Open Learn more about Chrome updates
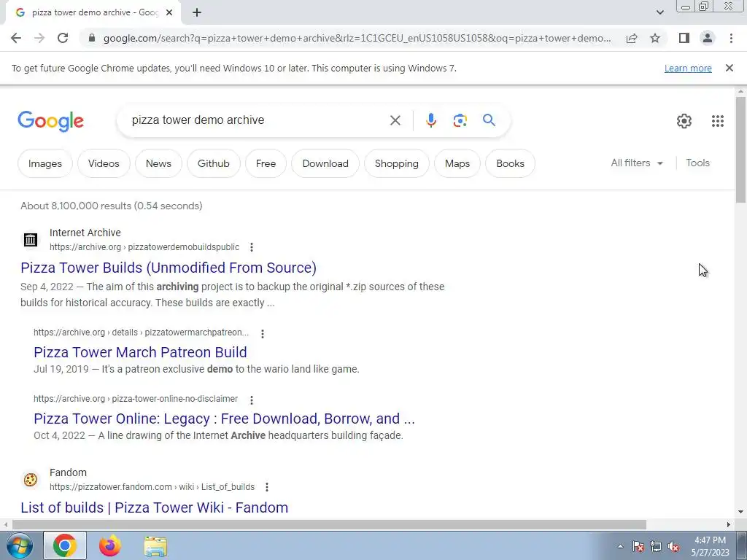This screenshot has width=747, height=560. click(x=688, y=68)
